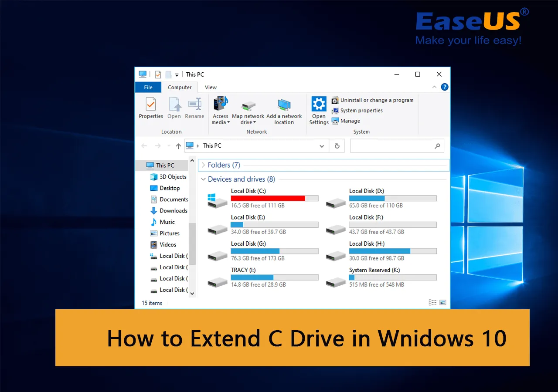Click the Help question mark icon
This screenshot has height=392, width=558.
pos(444,87)
